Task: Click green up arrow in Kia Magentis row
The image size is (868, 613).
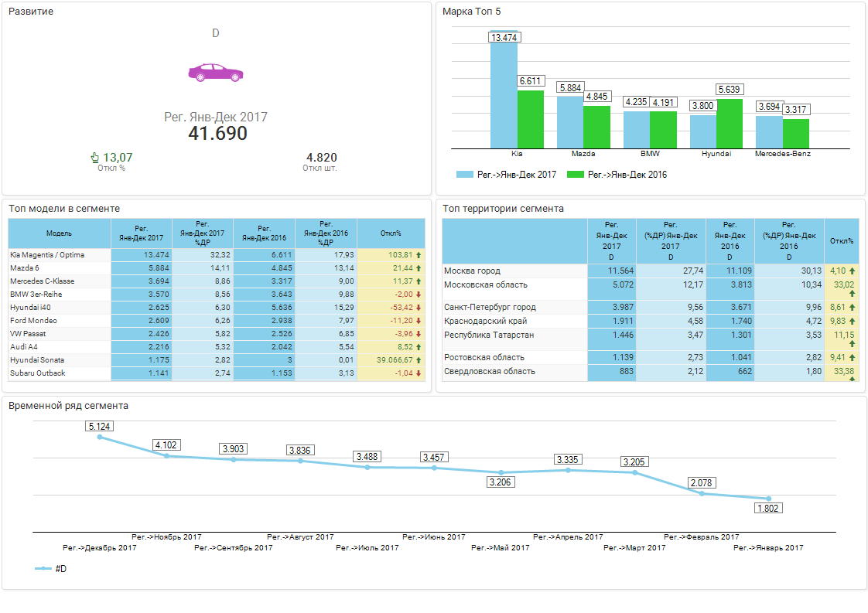Action: point(419,255)
